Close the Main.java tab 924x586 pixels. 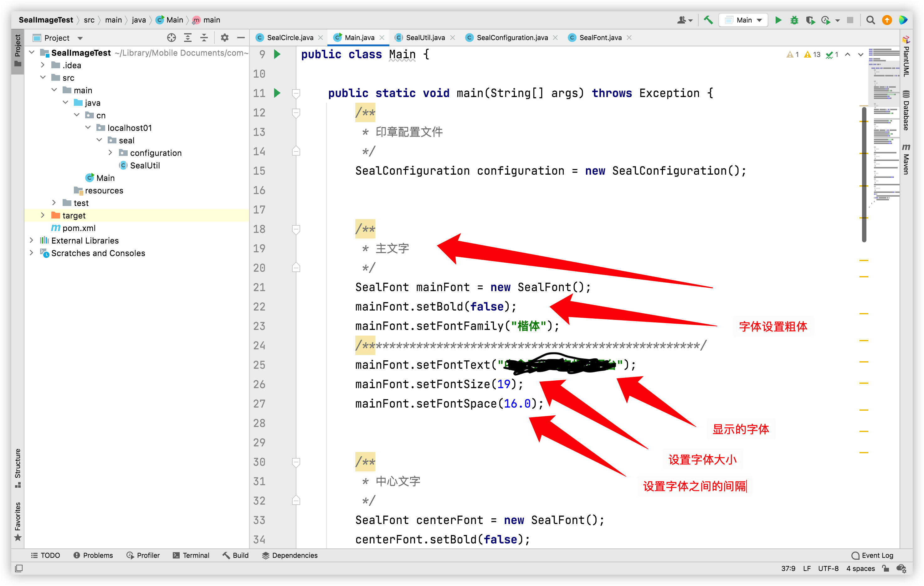pos(382,38)
